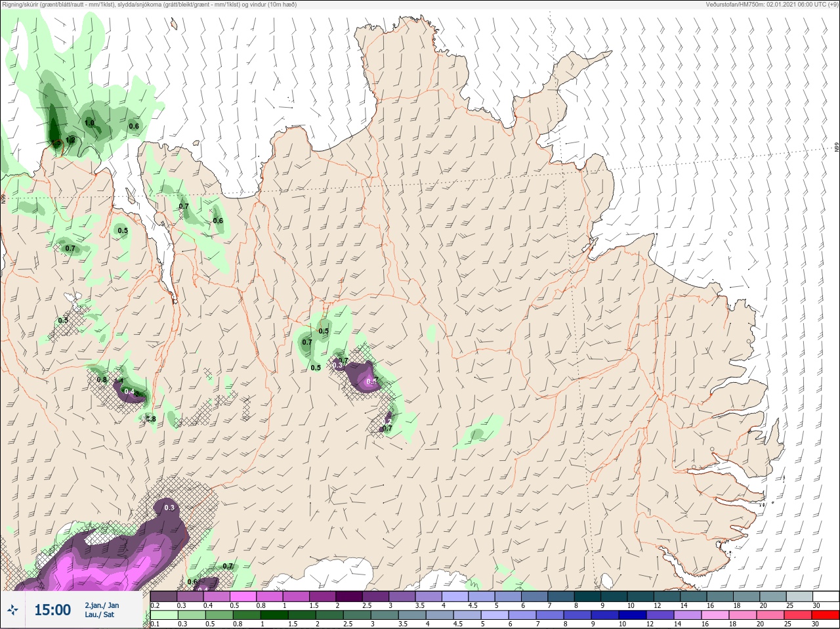Click the map title text starting 'Rigning/skúrir'
Viewport: 840px width, 629px height.
[149, 5]
